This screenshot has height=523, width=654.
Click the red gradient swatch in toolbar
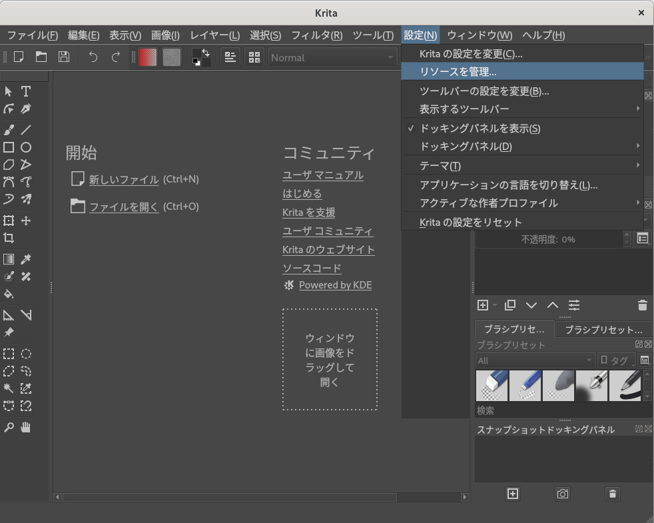(148, 57)
